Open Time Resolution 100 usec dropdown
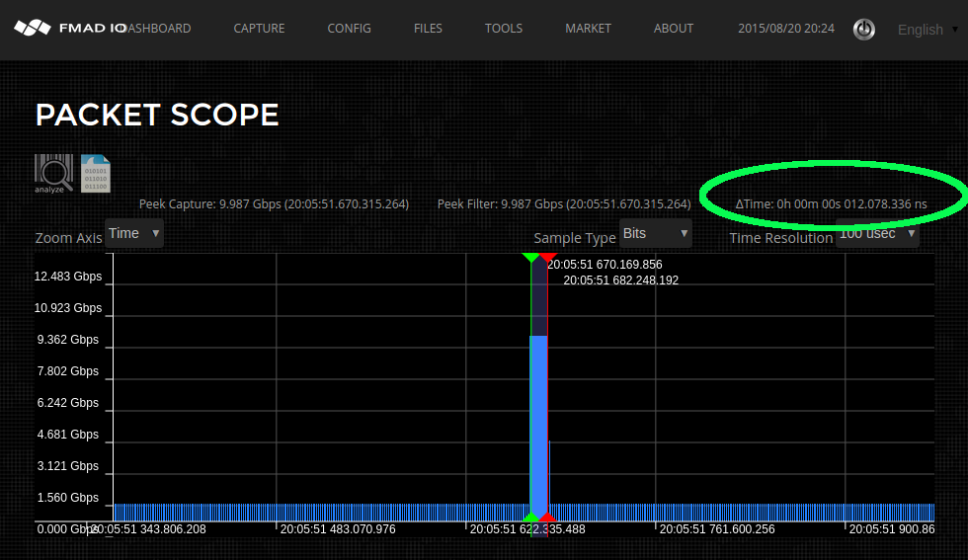968x560 pixels. pos(877,234)
